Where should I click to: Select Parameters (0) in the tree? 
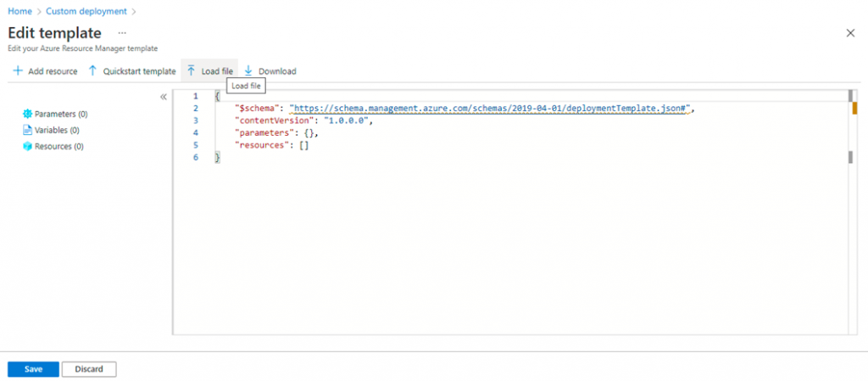click(55, 114)
